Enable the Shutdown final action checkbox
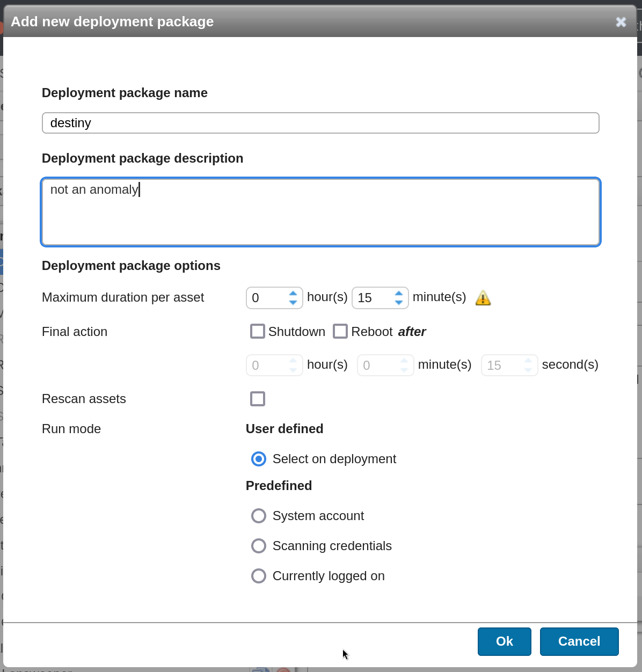Image resolution: width=642 pixels, height=672 pixels. click(258, 332)
